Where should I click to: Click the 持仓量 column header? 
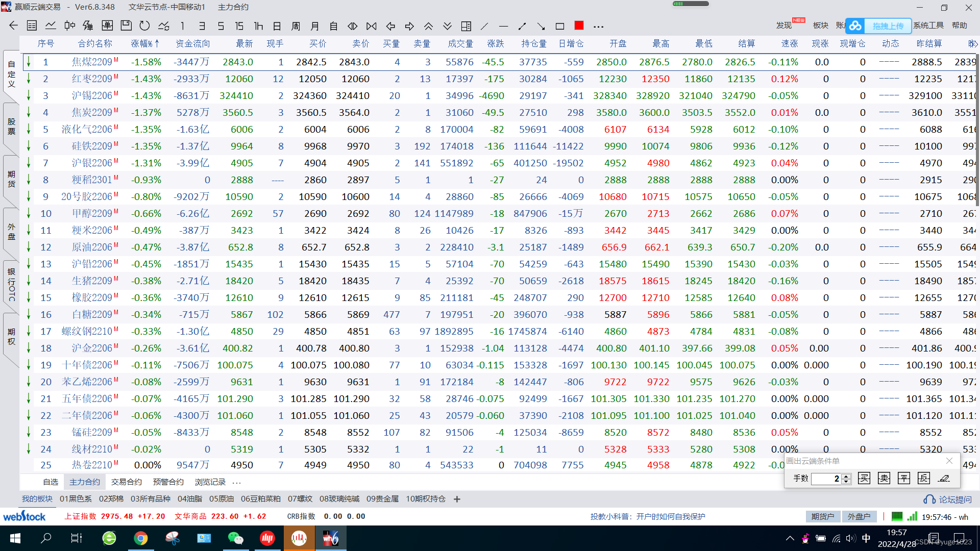[534, 43]
